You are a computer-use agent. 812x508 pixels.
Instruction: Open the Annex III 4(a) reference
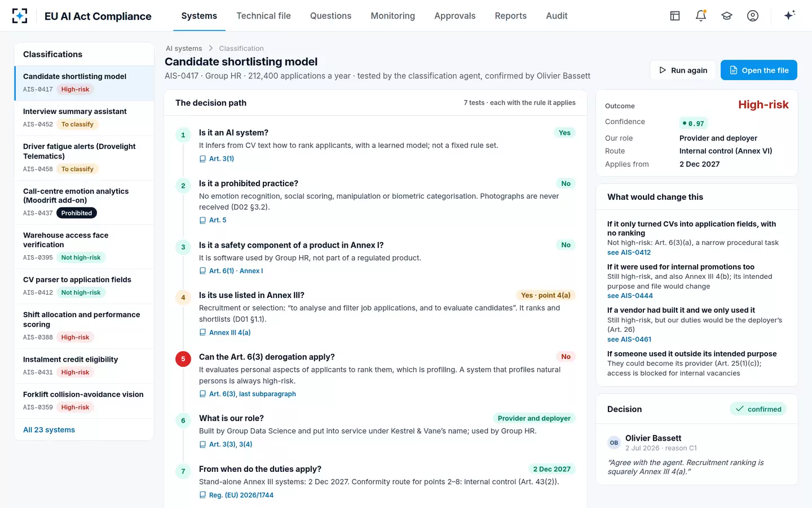click(225, 332)
